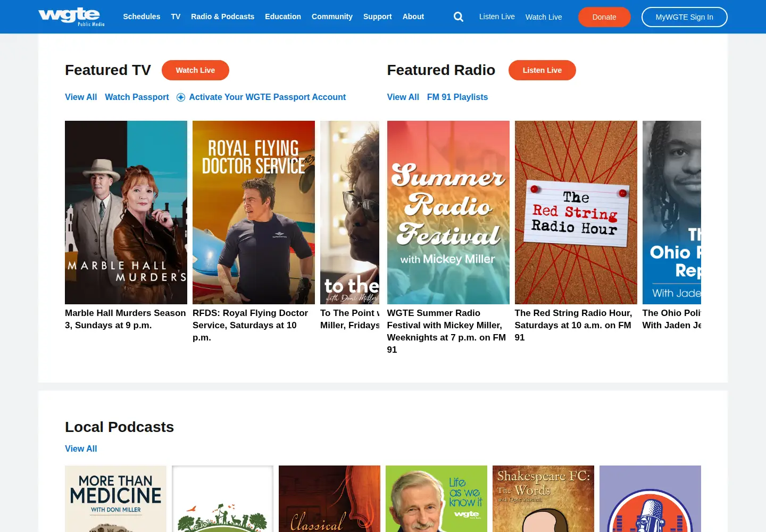Click the Donate button

pyautogui.click(x=604, y=17)
